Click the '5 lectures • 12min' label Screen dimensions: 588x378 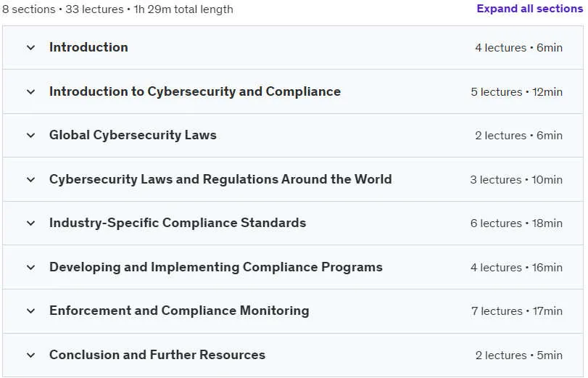pos(516,92)
